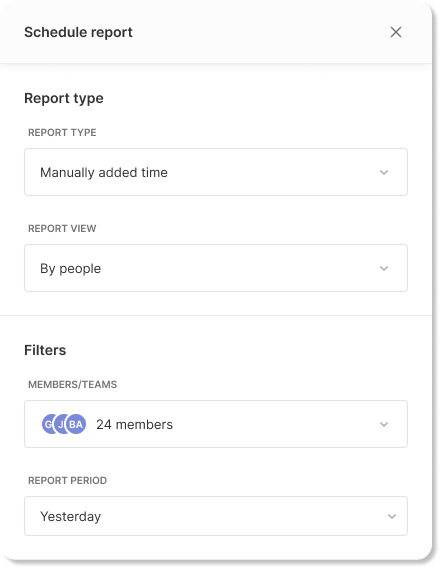Click the J member avatar

click(x=60, y=424)
